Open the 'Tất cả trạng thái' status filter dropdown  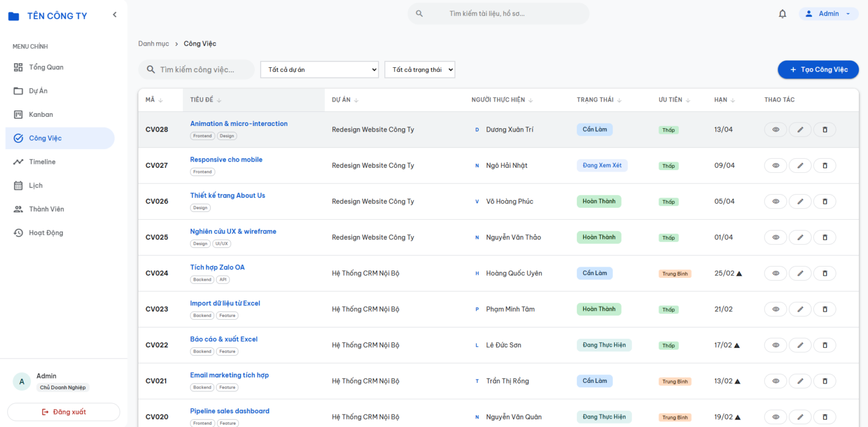[420, 69]
